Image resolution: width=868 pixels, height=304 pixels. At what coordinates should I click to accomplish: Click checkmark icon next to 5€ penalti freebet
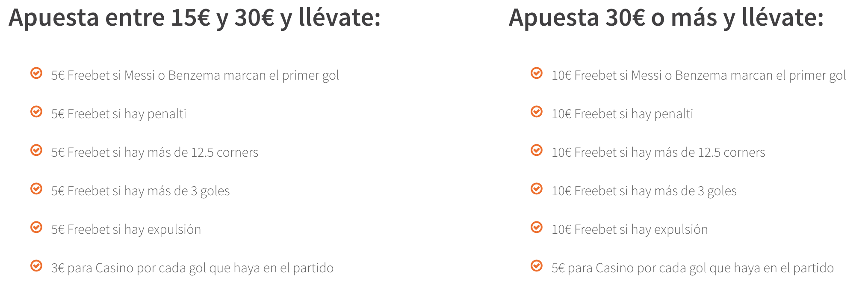pos(36,112)
